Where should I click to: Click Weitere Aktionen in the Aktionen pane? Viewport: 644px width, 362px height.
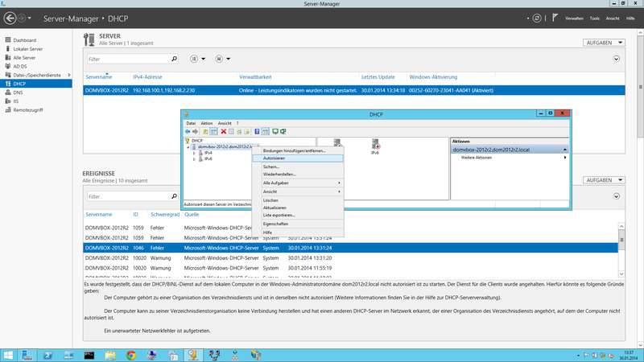pos(476,158)
